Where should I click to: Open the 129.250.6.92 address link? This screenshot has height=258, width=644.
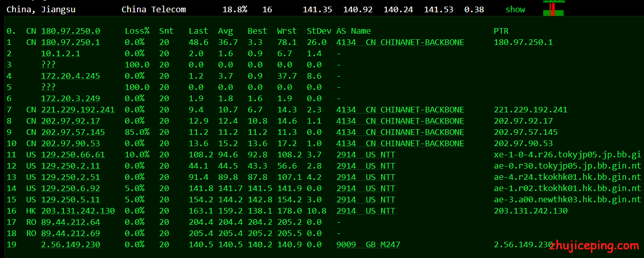pos(71,189)
